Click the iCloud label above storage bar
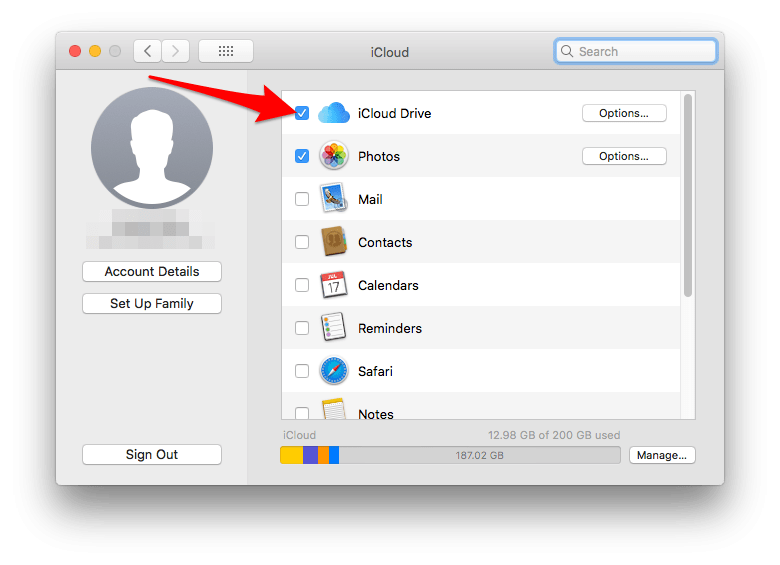This screenshot has height=565, width=780. [299, 435]
